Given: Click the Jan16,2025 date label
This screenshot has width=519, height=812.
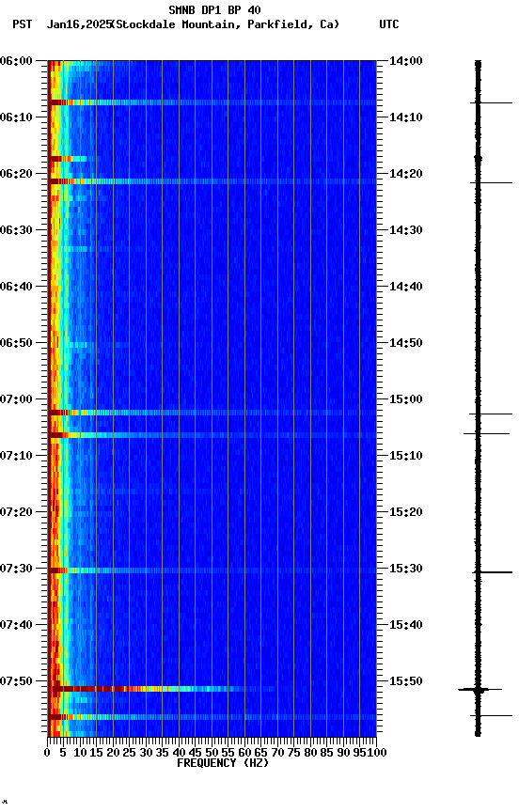Looking at the screenshot, I should (x=79, y=24).
